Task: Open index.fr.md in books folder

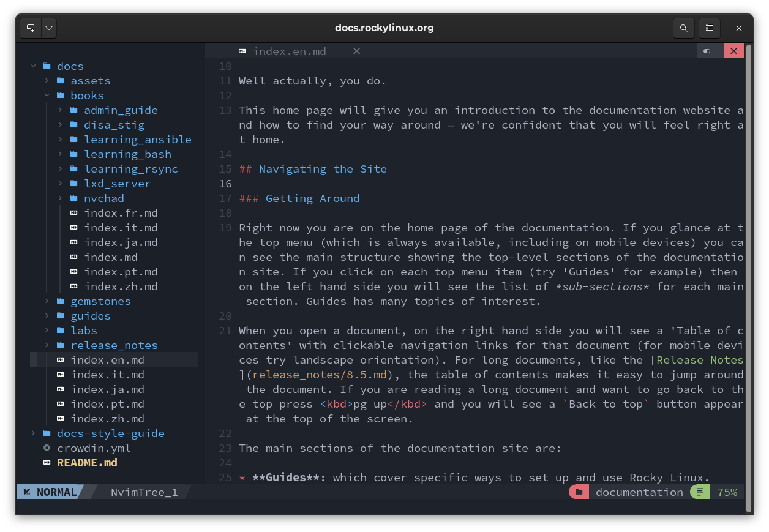Action: [121, 213]
